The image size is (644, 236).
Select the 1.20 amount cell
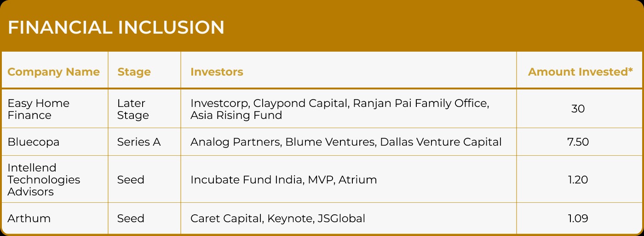point(578,179)
